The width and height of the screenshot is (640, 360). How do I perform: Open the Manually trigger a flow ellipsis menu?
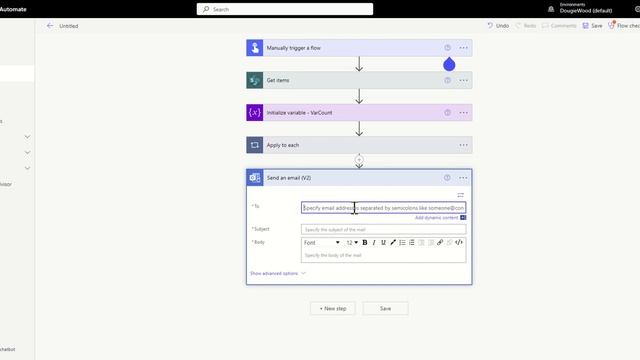click(x=463, y=48)
